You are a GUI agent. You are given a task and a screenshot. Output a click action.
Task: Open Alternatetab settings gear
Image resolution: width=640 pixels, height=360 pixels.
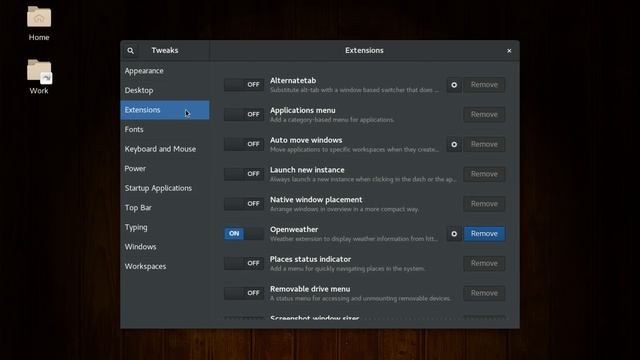tap(454, 85)
